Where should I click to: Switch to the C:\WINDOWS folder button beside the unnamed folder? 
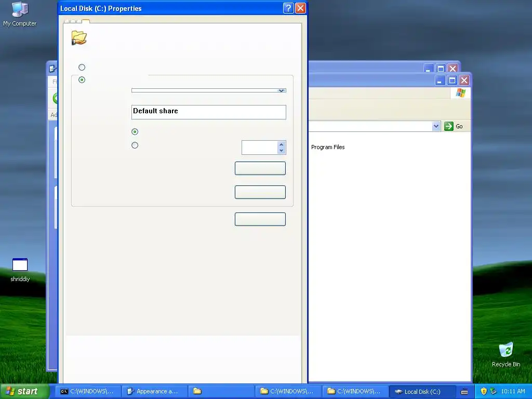[288, 391]
